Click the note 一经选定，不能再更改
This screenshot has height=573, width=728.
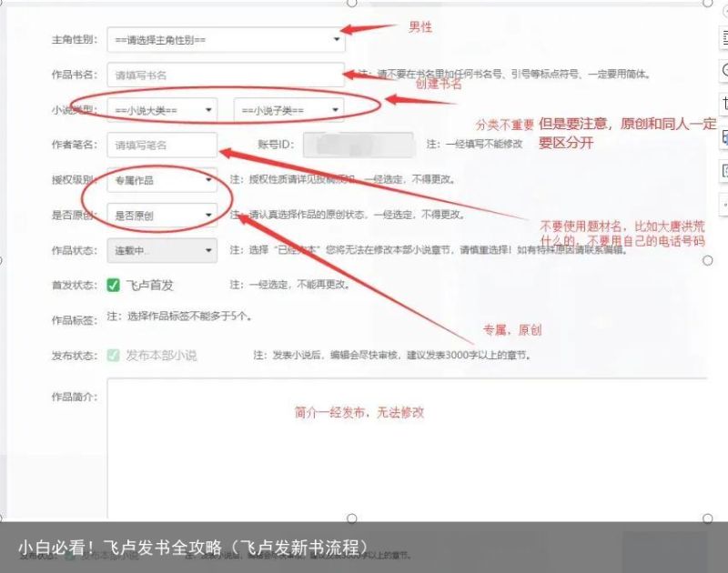[289, 285]
